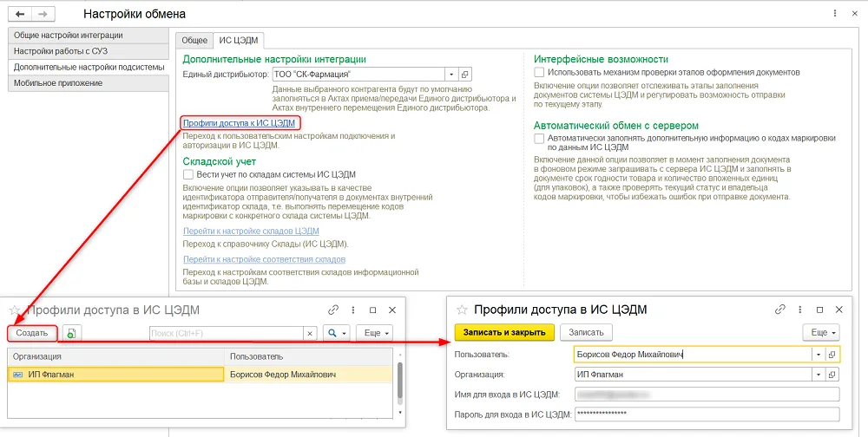Click the Пароль для входа в ИС ЦЭДМ field
This screenshot has height=437, width=868.
click(707, 414)
